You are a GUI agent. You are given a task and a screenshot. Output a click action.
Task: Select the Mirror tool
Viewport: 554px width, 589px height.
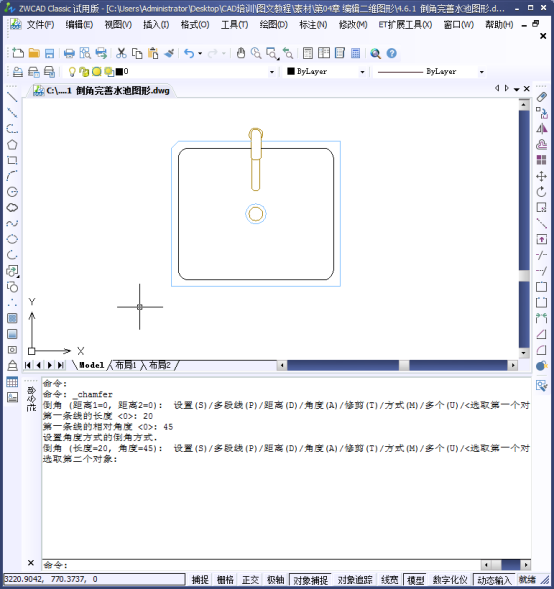point(541,129)
